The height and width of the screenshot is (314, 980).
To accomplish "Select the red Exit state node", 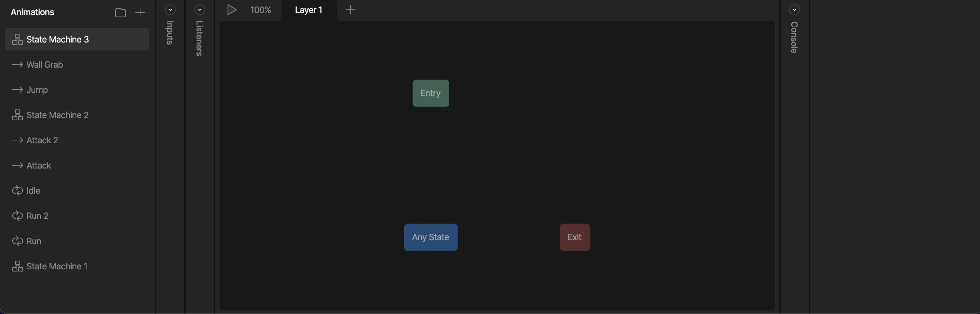I will pyautogui.click(x=575, y=237).
